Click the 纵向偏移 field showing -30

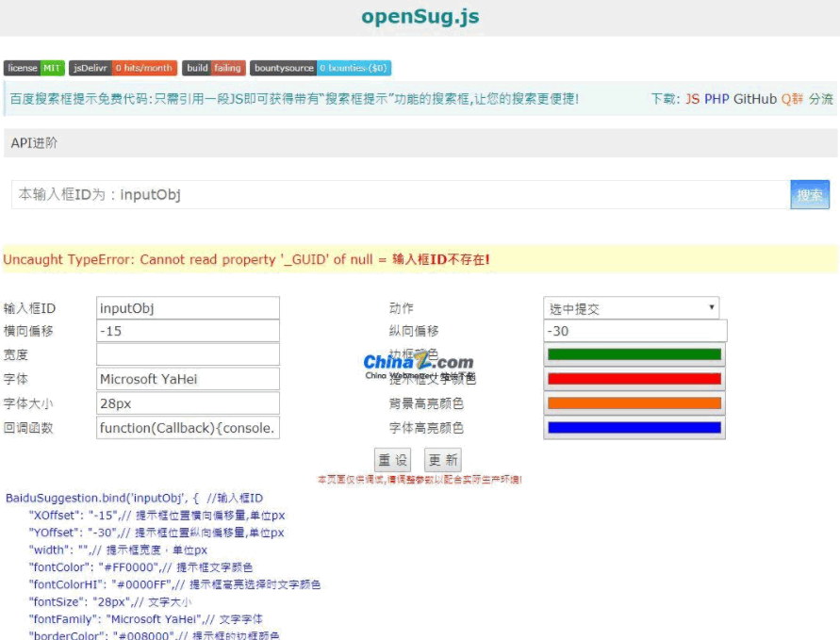[635, 331]
